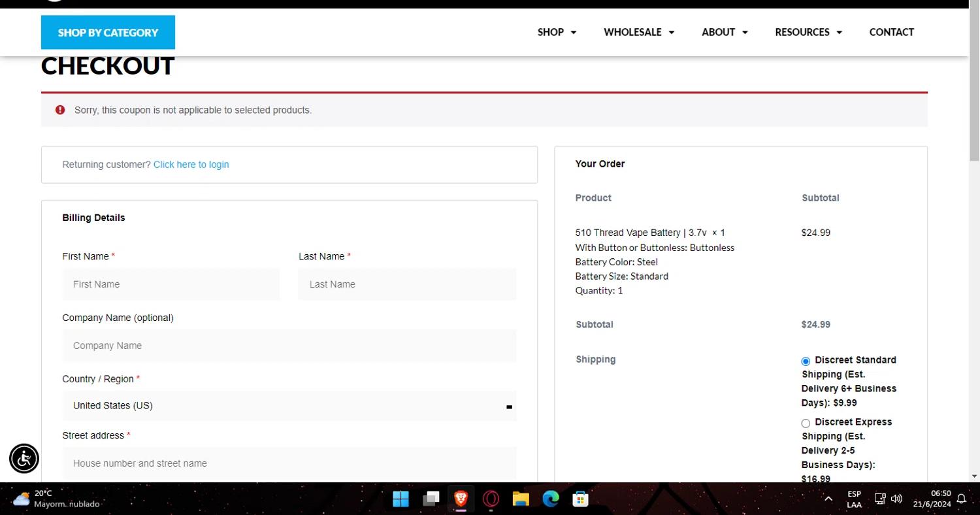The height and width of the screenshot is (515, 980).
Task: Select Discreet Standard Shipping option
Action: pyautogui.click(x=806, y=361)
